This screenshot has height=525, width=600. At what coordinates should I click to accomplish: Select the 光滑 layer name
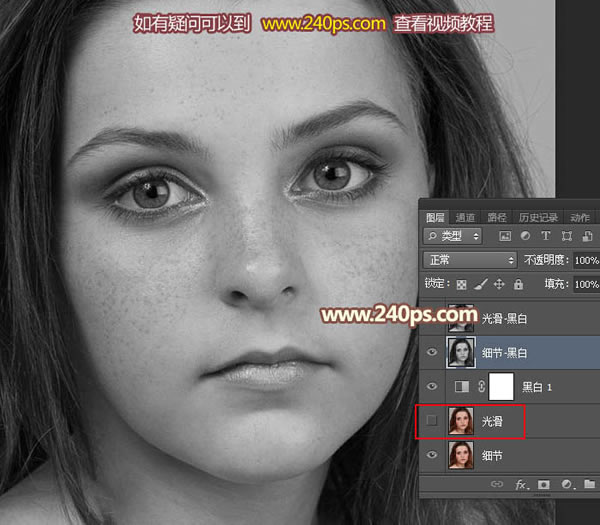click(x=492, y=421)
